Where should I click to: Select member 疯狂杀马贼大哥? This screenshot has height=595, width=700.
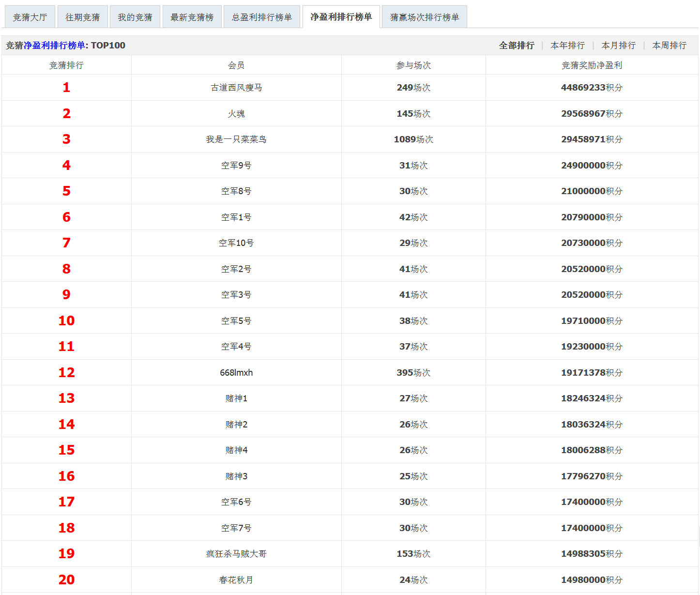236,554
